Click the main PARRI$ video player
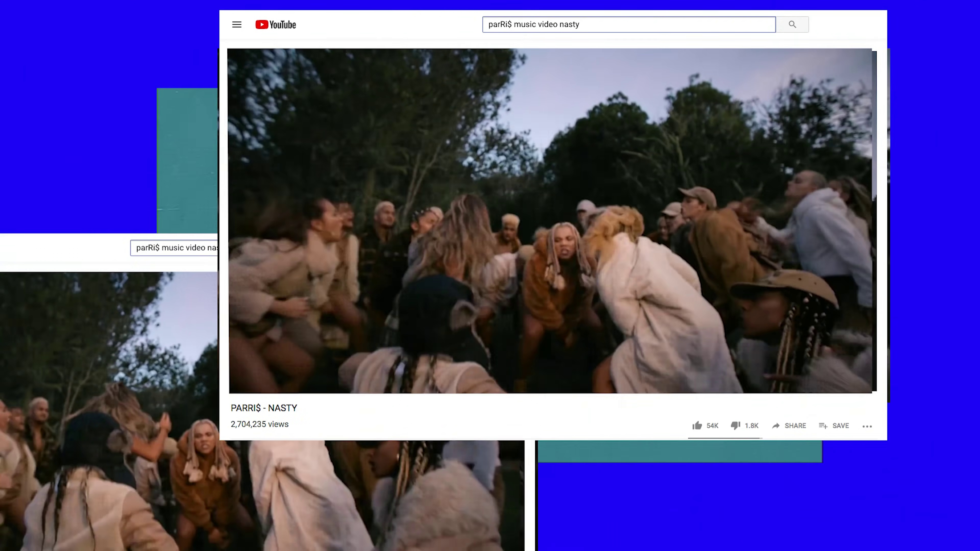Screen dimensions: 980x551 pyautogui.click(x=550, y=221)
